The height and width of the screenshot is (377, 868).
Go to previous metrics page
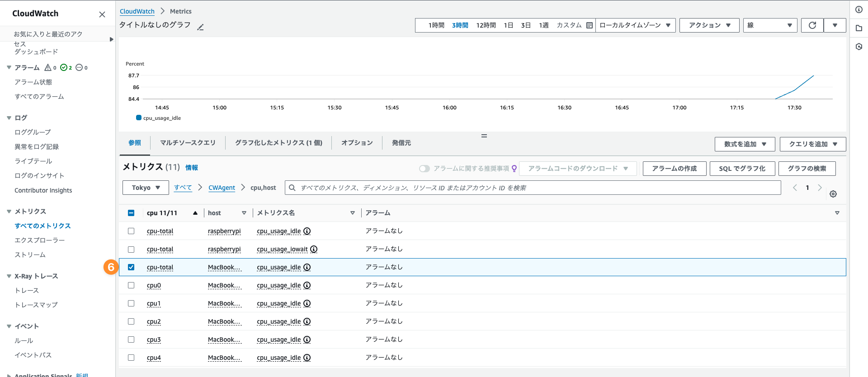pos(795,188)
